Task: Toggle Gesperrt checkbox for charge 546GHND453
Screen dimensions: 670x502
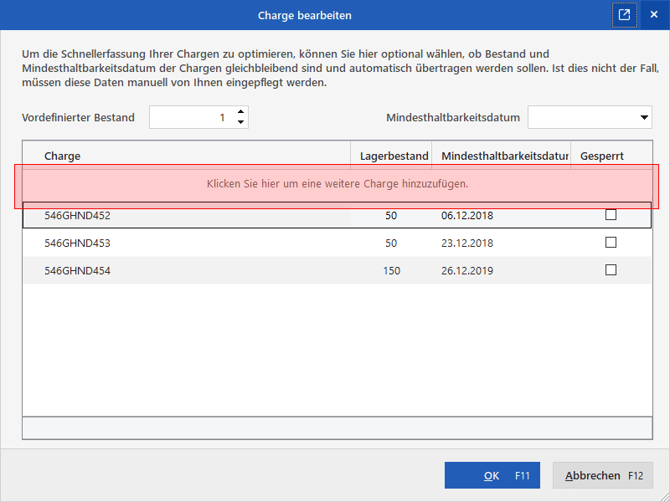Action: (x=611, y=242)
